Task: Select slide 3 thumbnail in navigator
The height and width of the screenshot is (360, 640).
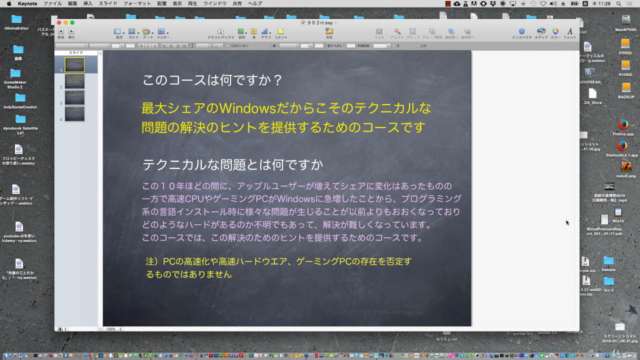Action: tap(75, 98)
